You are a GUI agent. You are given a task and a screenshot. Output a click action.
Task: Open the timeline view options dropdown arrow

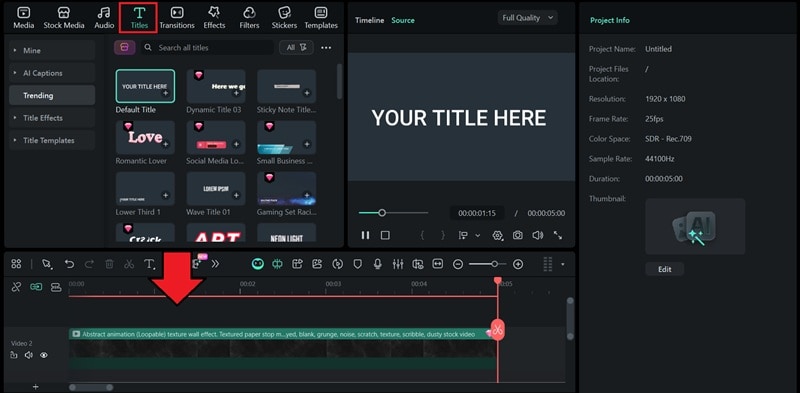click(x=563, y=264)
